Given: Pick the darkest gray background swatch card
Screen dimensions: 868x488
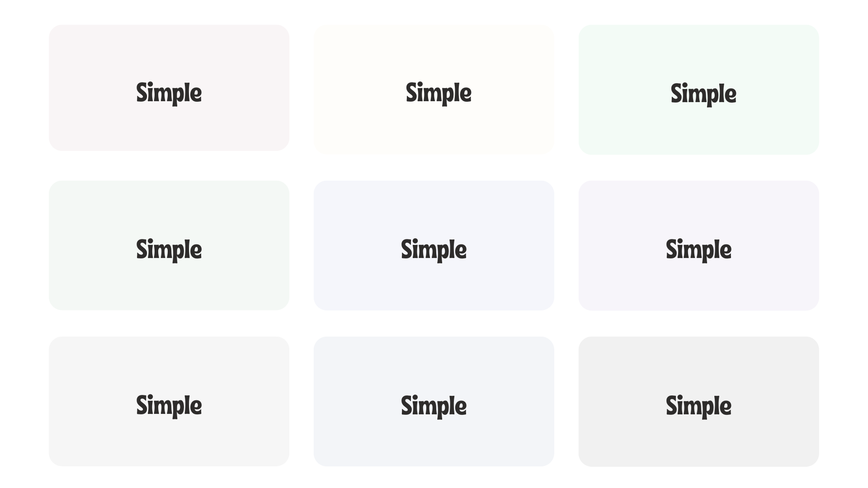Looking at the screenshot, I should [x=699, y=401].
